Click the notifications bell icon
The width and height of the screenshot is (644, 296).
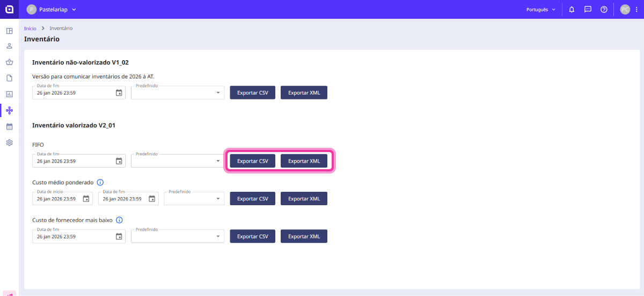572,10
